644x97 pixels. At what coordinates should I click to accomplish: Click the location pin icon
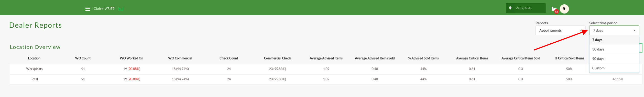(x=510, y=8)
